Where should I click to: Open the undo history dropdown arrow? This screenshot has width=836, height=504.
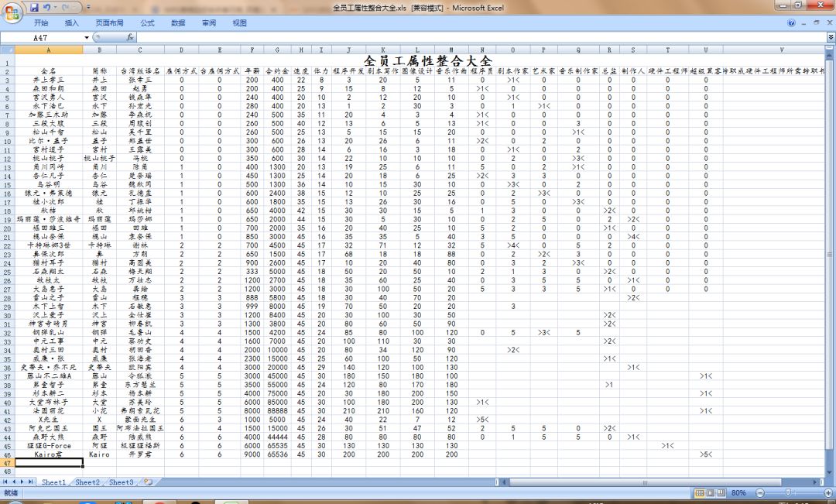coord(55,8)
